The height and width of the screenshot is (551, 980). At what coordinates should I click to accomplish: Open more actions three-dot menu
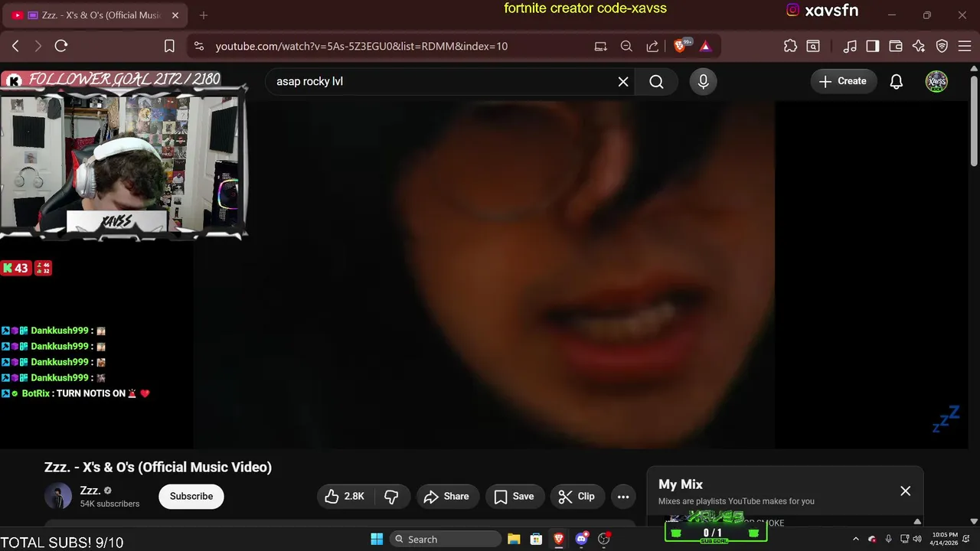tap(623, 497)
